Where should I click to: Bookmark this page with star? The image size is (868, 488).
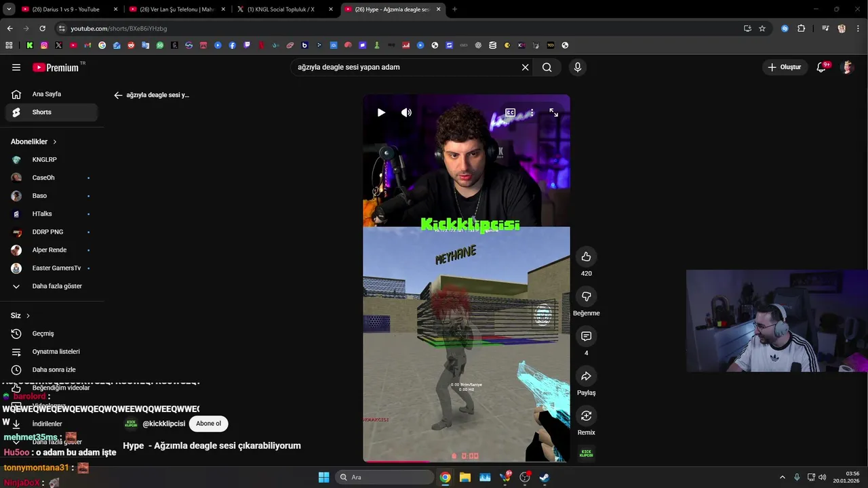point(762,28)
